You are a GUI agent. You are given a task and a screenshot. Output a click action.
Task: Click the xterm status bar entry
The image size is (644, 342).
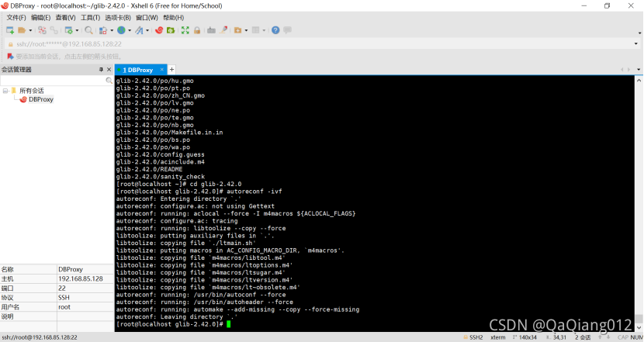click(498, 337)
